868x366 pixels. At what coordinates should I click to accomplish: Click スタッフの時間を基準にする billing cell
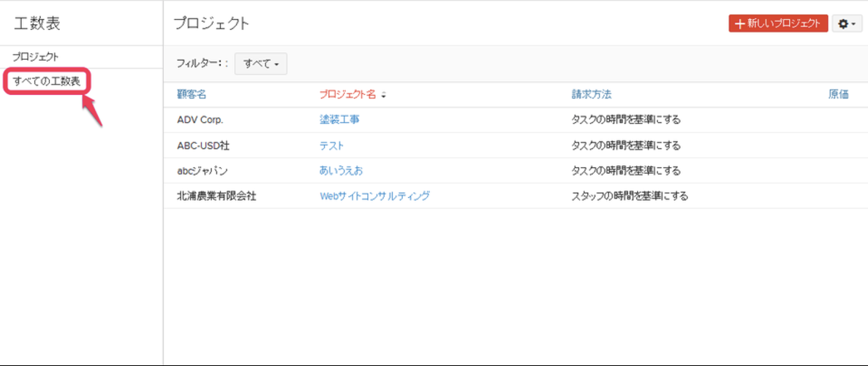(630, 196)
